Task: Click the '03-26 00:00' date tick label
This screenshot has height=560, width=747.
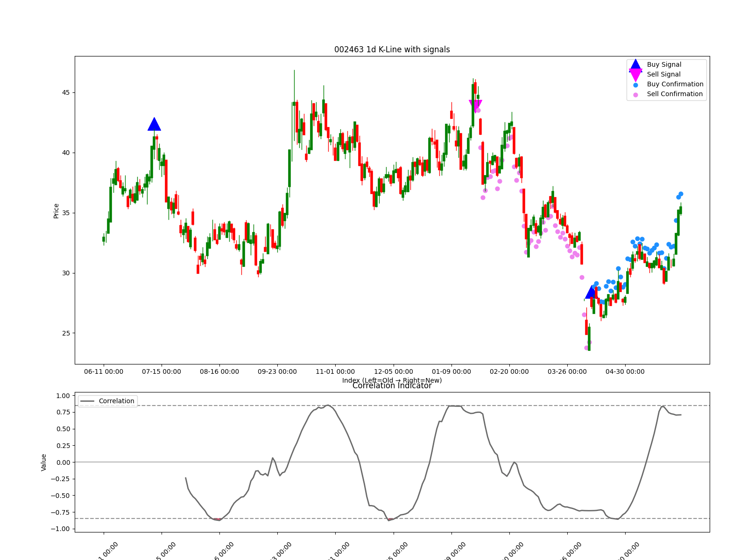Action: (x=567, y=372)
